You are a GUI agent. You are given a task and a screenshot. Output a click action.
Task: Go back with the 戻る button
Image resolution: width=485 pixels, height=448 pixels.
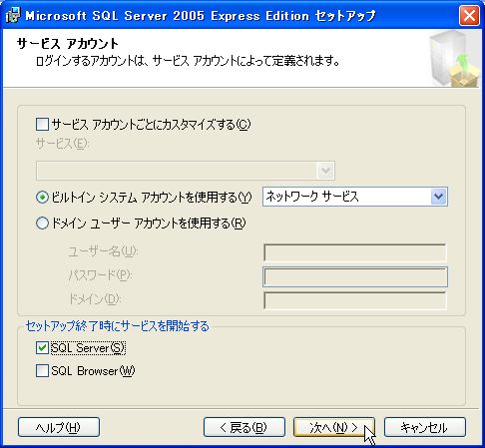click(x=244, y=427)
